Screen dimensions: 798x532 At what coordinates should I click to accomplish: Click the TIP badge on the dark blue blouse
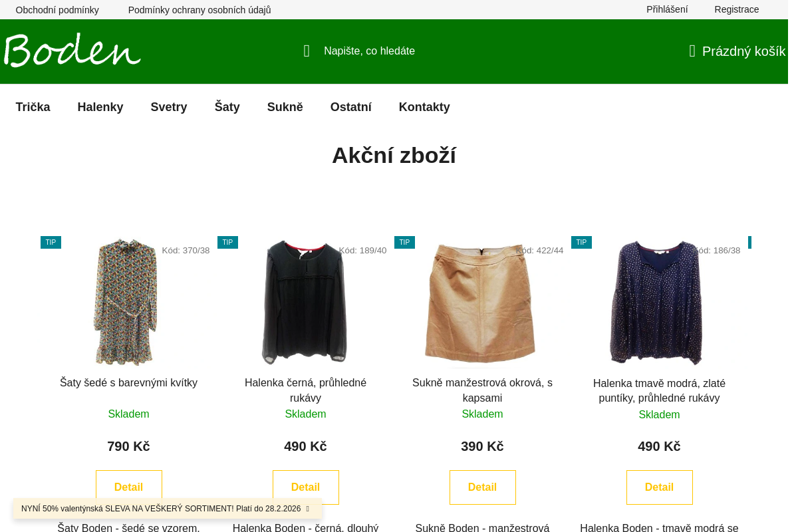coord(581,242)
